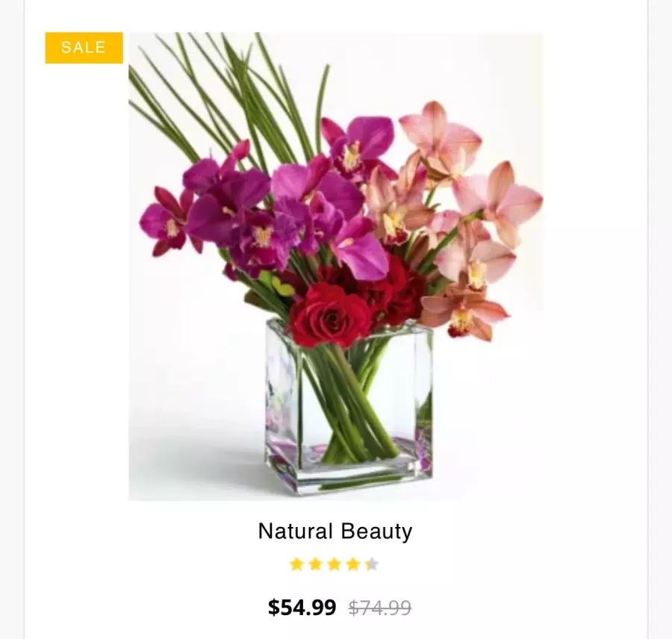Click the dollar sign of sale price
The image size is (672, 639).
(x=273, y=608)
